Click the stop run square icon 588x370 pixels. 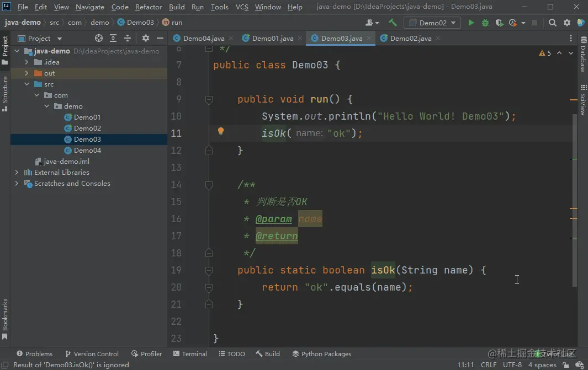pos(534,23)
